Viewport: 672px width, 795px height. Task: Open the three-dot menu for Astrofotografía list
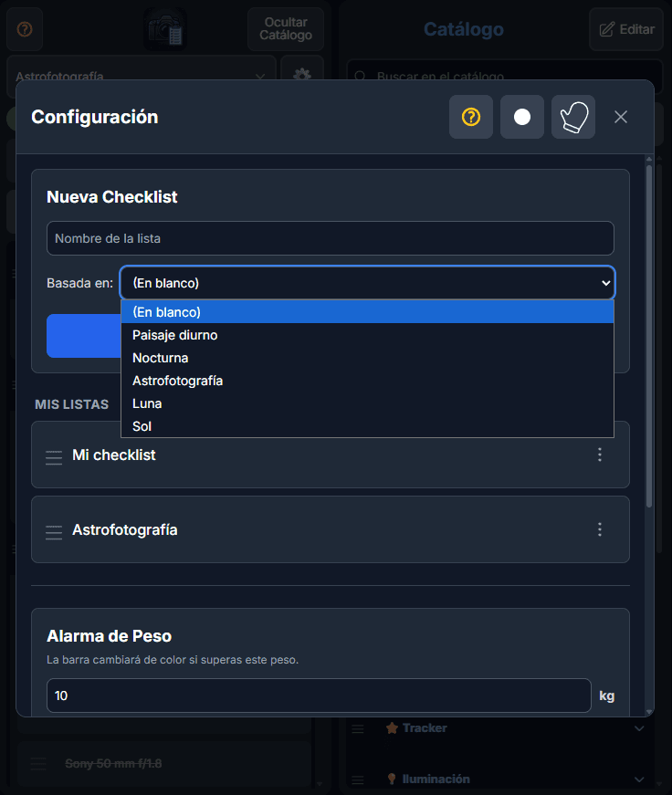tap(600, 529)
